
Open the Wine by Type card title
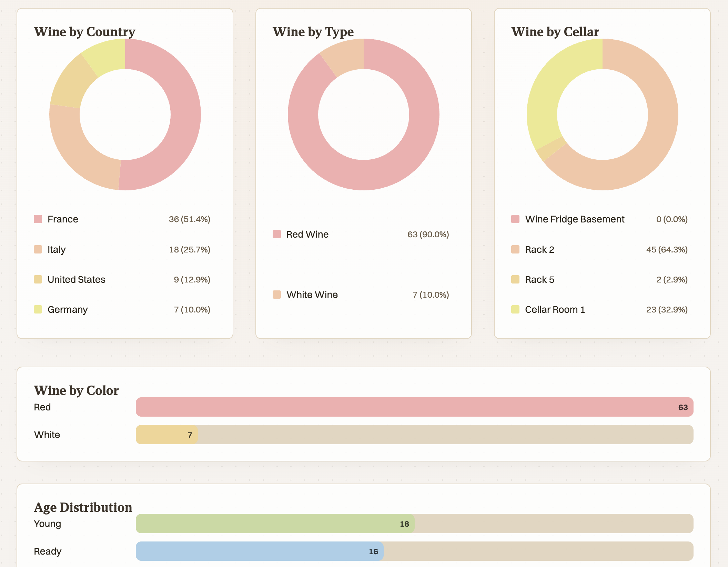312,31
